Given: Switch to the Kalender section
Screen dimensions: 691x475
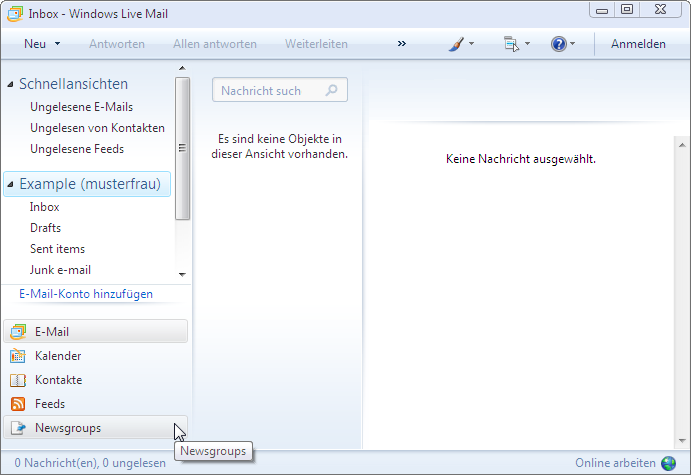Looking at the screenshot, I should [x=96, y=356].
